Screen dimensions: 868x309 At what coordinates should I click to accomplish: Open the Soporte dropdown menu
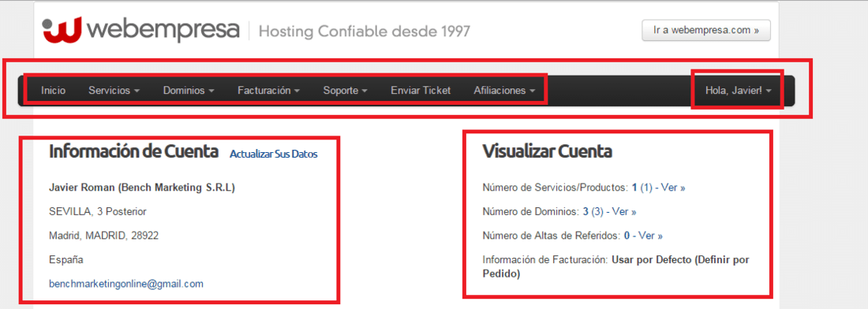point(346,91)
